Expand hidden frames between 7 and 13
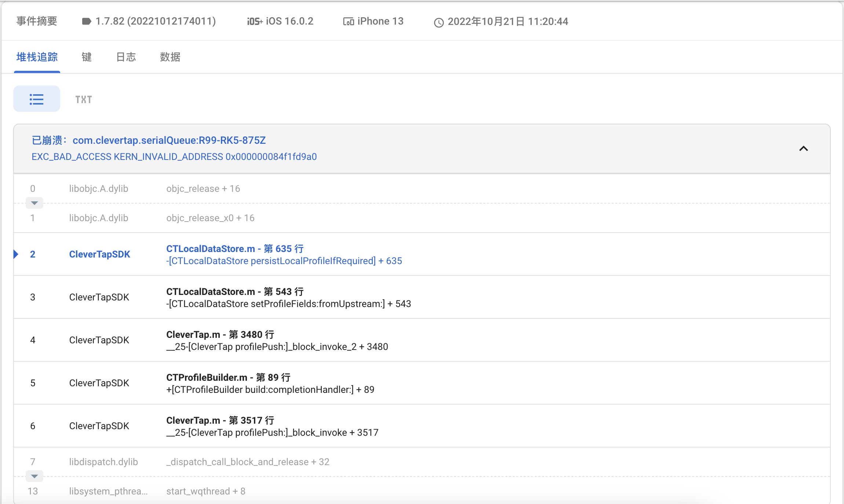 tap(34, 476)
